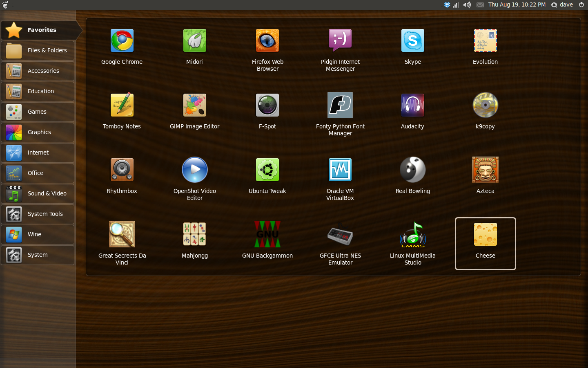The image size is (588, 368).
Task: Browse the Games category
Action: coord(38,112)
